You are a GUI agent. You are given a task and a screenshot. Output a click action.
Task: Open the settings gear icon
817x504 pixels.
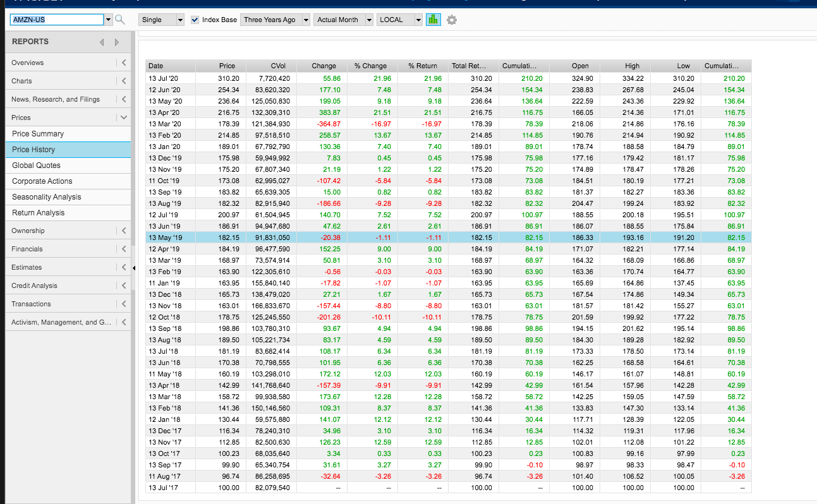[x=451, y=20]
